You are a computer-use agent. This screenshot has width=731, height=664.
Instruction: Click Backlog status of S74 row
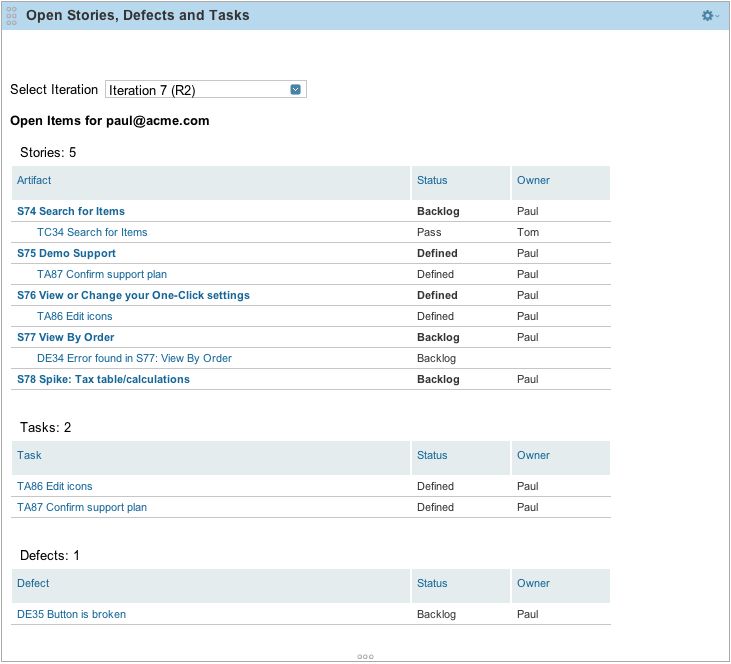click(438, 211)
